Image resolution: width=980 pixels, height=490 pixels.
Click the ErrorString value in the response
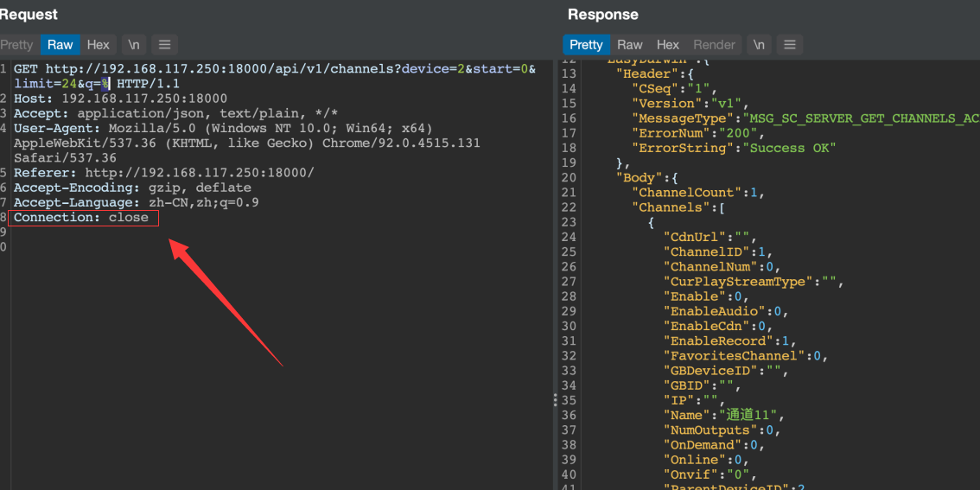tap(789, 148)
